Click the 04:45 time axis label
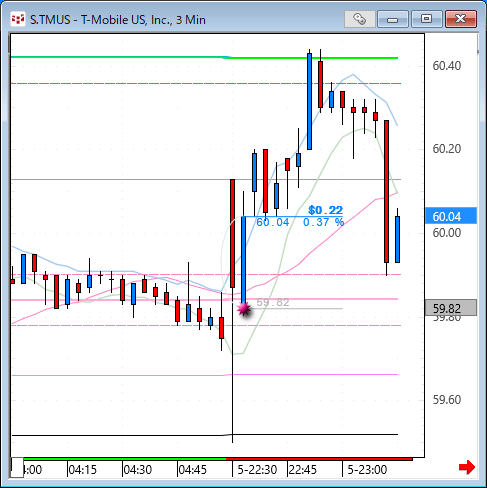Screen dimensions: 487x488 pos(193,470)
